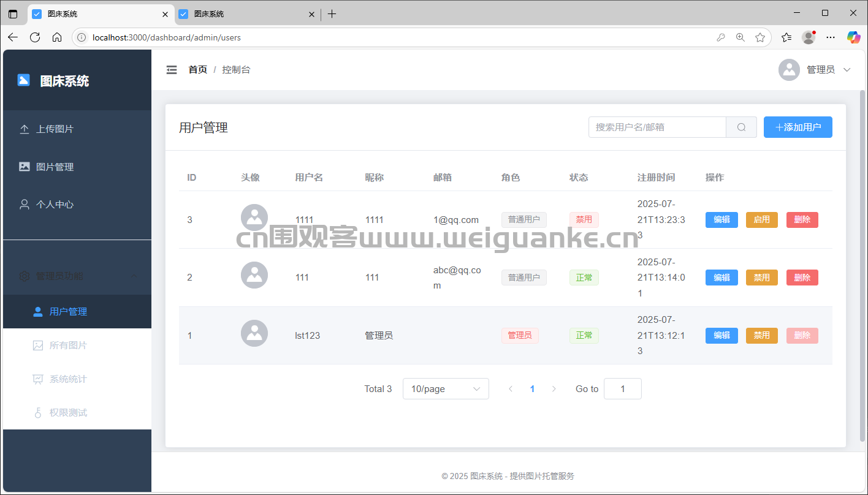This screenshot has width=868, height=495.
Task: Close the first 图床系统 tab
Action: coord(165,14)
